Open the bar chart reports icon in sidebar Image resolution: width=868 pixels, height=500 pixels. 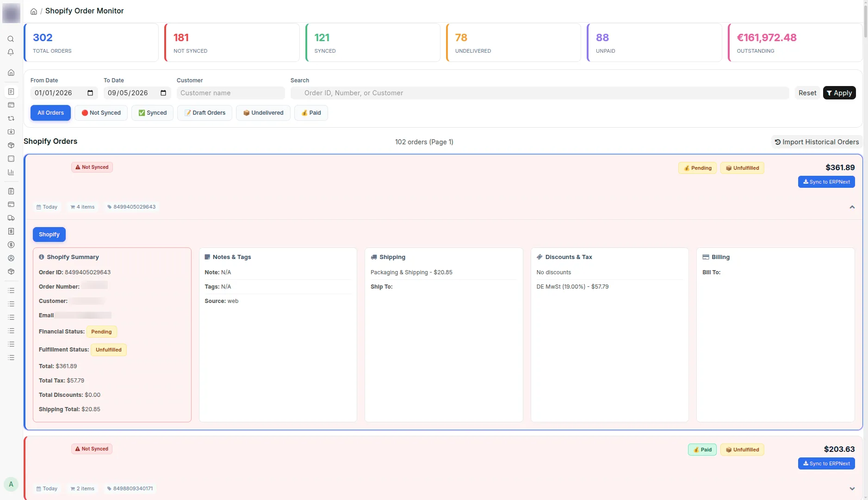pos(11,172)
